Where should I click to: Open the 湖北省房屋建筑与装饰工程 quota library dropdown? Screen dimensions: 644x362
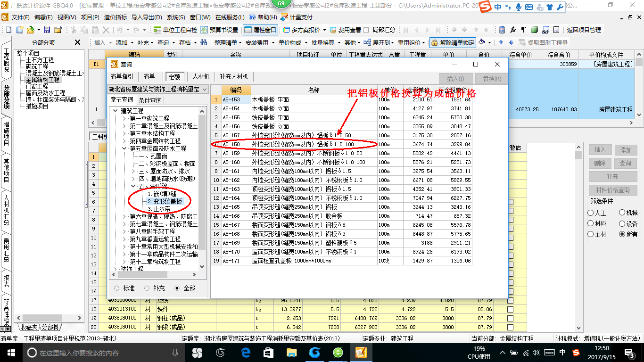pos(158,89)
